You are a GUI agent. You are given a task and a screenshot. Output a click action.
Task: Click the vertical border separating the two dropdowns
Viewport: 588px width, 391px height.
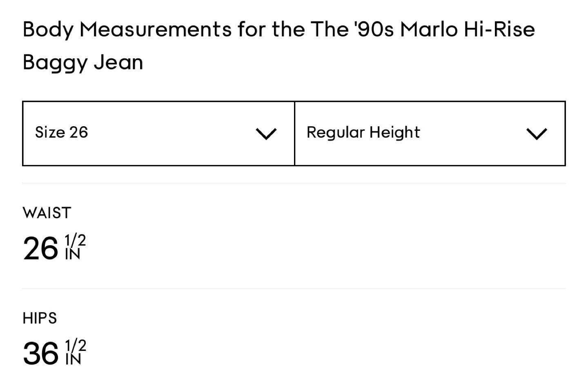click(294, 133)
